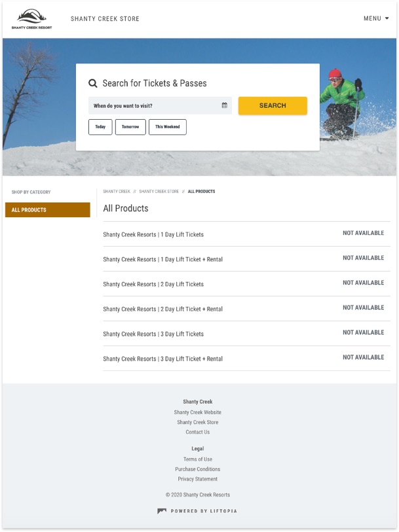The width and height of the screenshot is (399, 532).
Task: Open Purchase Conditions footer link
Action: click(198, 469)
